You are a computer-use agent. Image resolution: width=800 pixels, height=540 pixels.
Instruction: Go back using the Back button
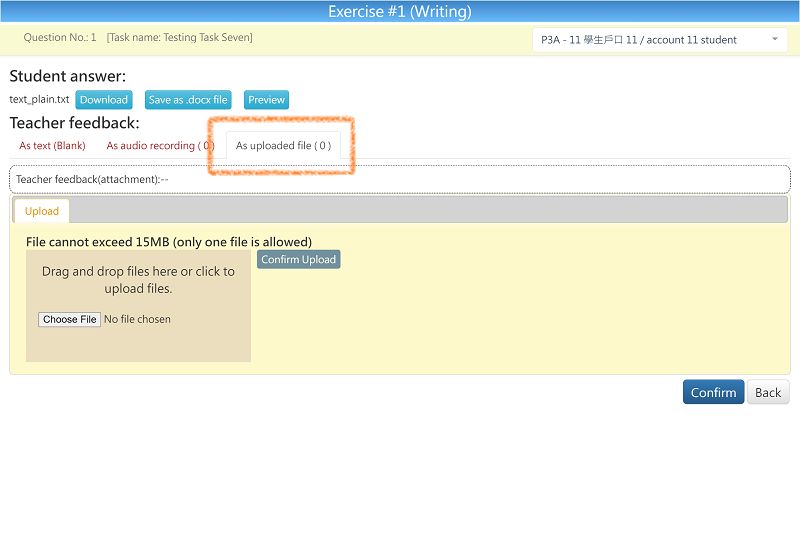click(768, 392)
